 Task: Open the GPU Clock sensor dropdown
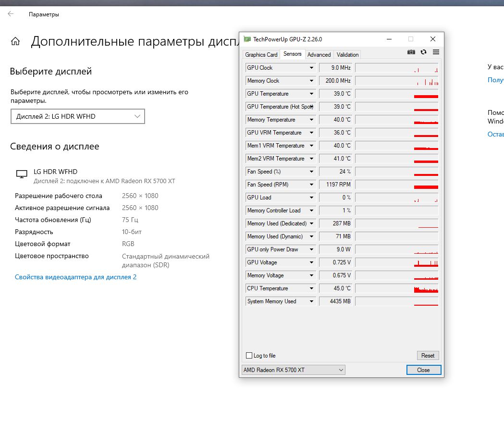click(x=311, y=68)
